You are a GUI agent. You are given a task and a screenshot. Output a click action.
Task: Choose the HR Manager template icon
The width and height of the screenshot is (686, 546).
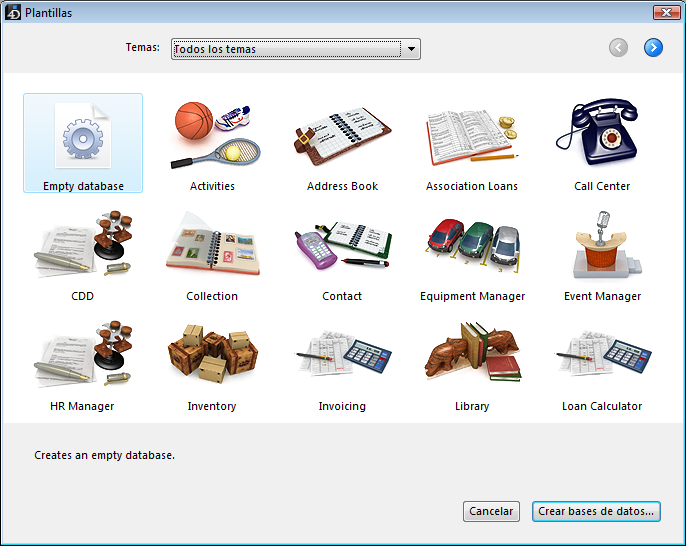(83, 356)
